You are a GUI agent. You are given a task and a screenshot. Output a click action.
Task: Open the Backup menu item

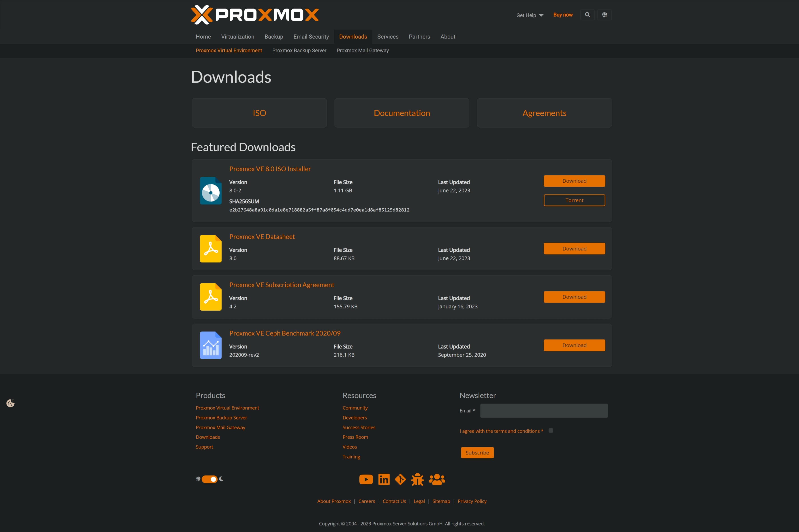[x=274, y=37]
